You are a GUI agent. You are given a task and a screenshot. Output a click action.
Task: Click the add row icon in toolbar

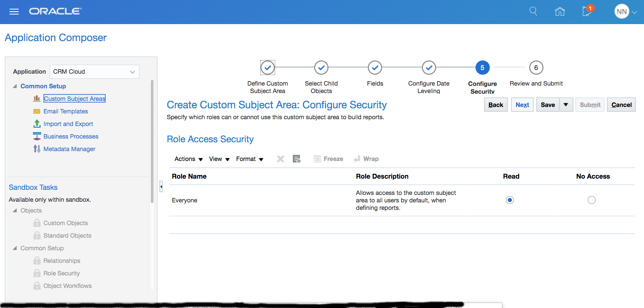pyautogui.click(x=297, y=159)
